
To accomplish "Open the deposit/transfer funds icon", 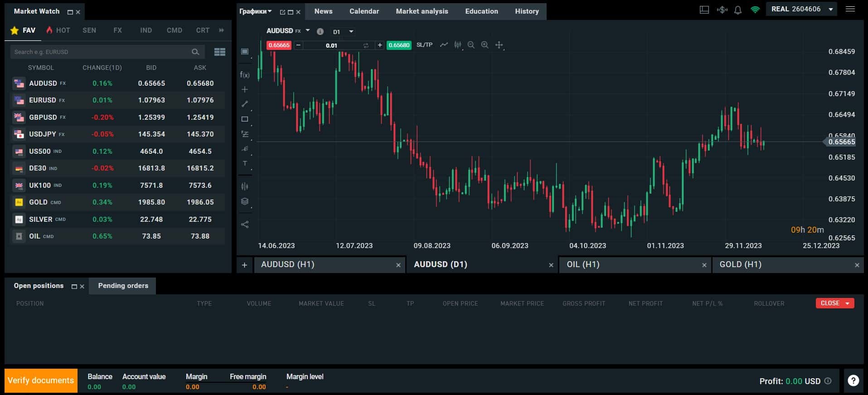I will click(x=722, y=10).
